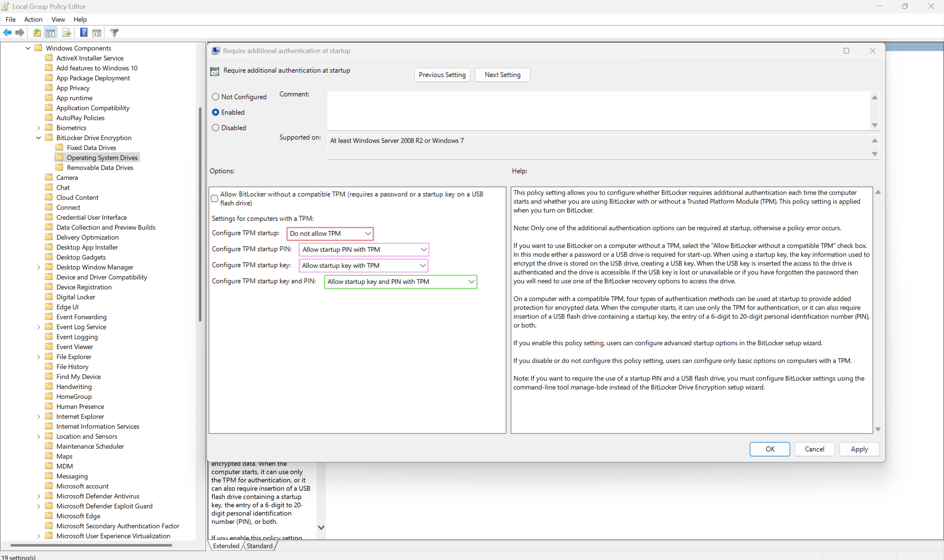The width and height of the screenshot is (944, 560).
Task: Click the Export List toolbar icon
Action: coord(67,33)
